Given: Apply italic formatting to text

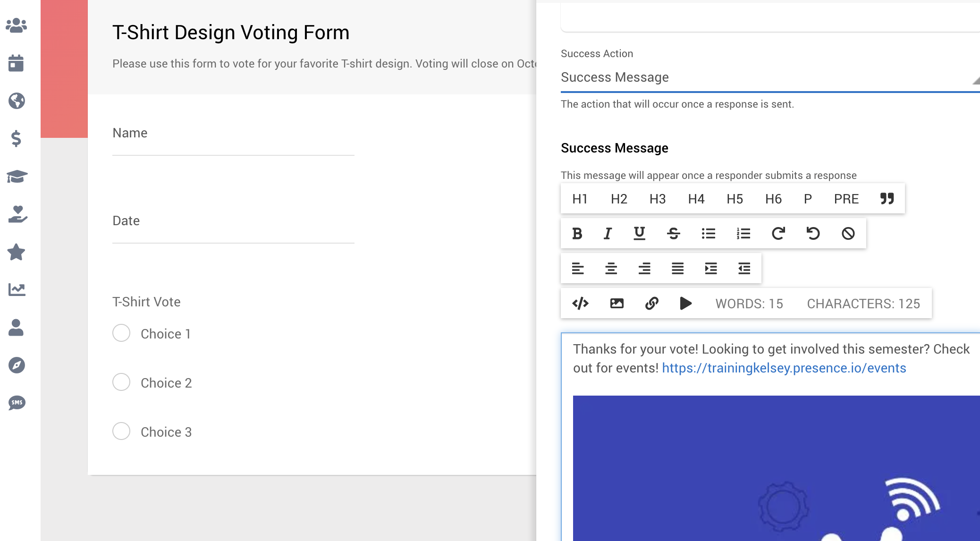Looking at the screenshot, I should tap(608, 234).
